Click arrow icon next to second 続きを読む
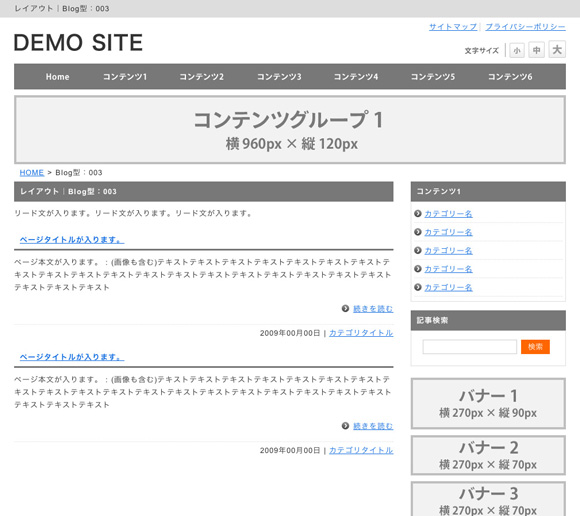Image resolution: width=580 pixels, height=516 pixels. point(345,426)
